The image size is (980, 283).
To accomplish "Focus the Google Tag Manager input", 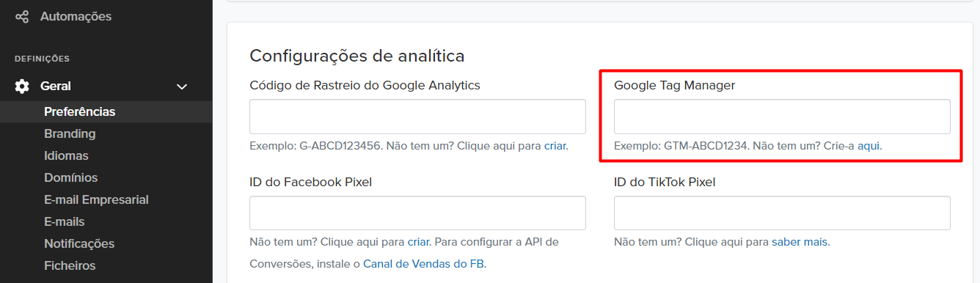I will pyautogui.click(x=782, y=117).
